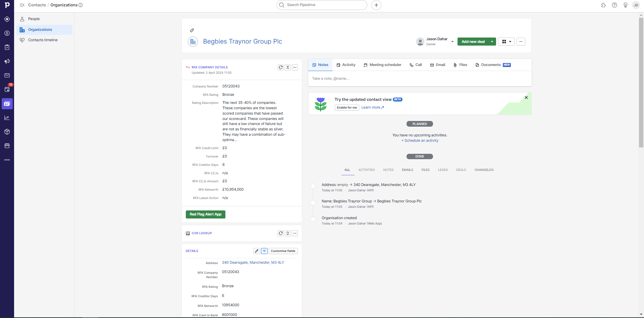The height and width of the screenshot is (318, 644).
Task: Open Projects clipboard icon in the sidebar
Action: pyautogui.click(x=7, y=47)
